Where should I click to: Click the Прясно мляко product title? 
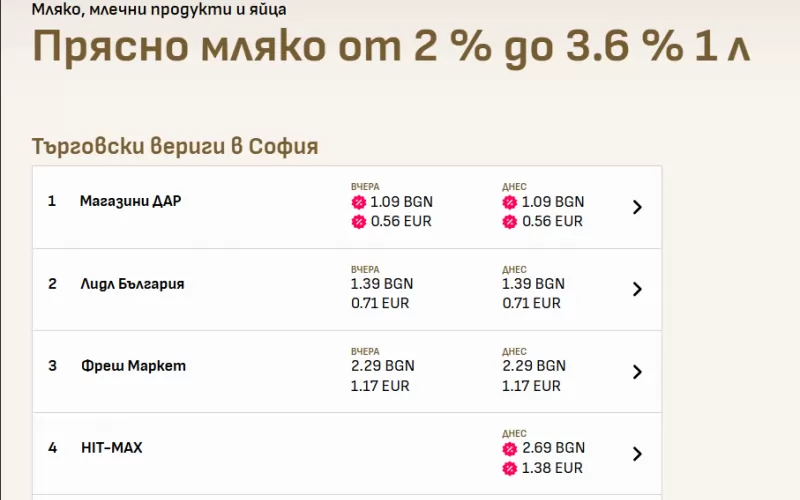click(x=391, y=48)
